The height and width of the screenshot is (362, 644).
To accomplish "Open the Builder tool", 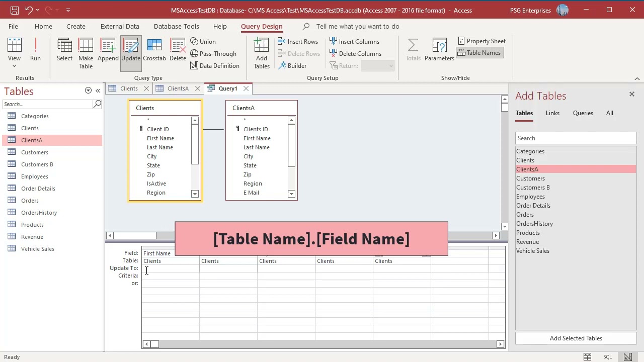I will click(x=292, y=66).
